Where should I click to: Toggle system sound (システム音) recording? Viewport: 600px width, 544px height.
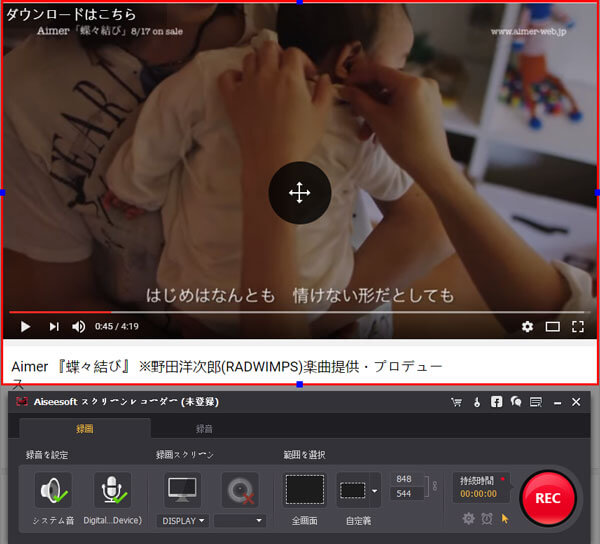pyautogui.click(x=53, y=490)
